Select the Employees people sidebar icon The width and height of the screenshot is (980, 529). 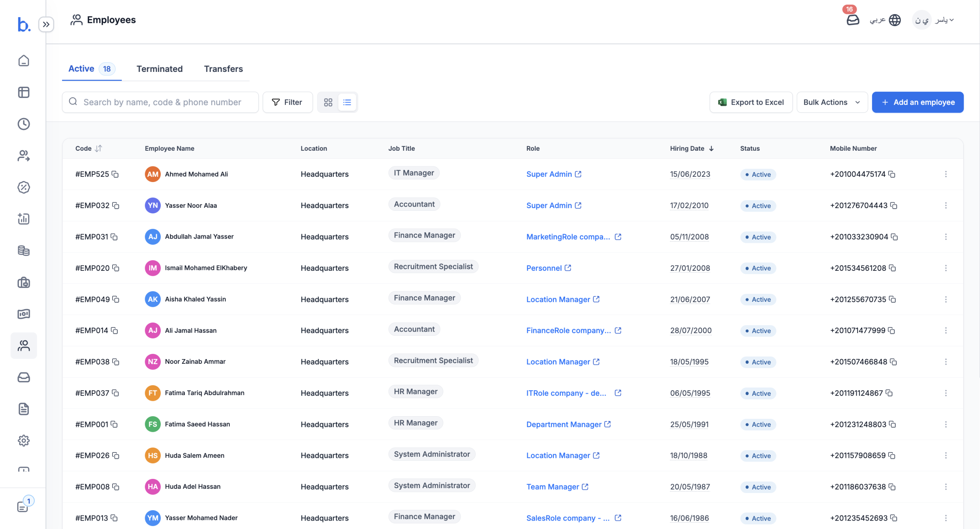tap(24, 346)
